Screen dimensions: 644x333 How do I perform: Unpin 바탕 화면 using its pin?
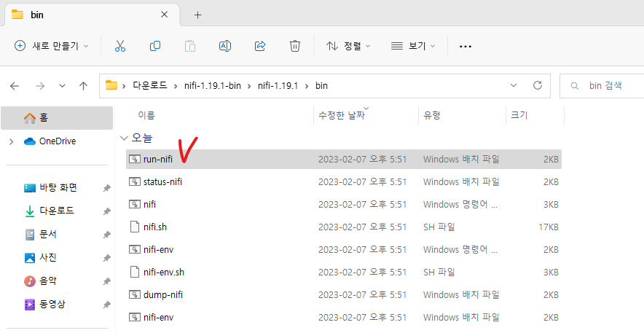[x=106, y=188]
